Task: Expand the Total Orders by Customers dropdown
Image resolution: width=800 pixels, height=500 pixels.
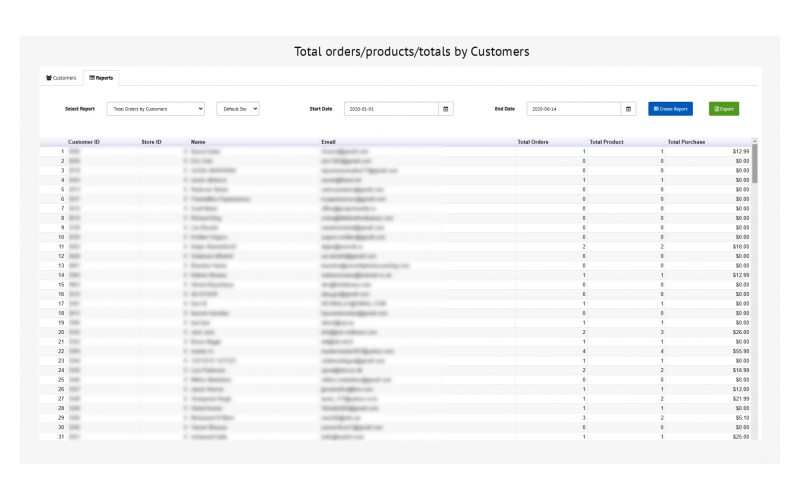Action: (x=155, y=108)
